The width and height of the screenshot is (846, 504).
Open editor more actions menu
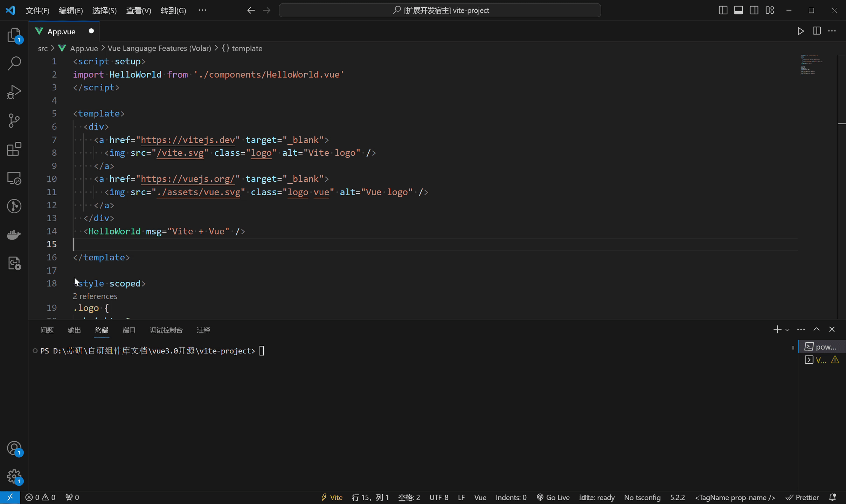[x=832, y=31]
